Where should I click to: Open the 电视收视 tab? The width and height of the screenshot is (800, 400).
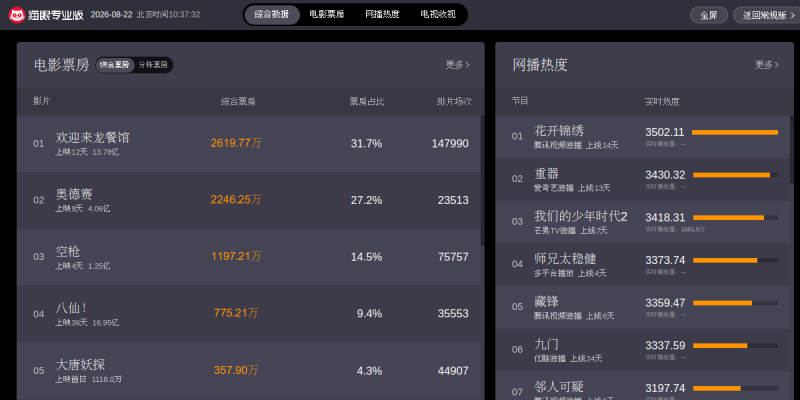click(438, 15)
